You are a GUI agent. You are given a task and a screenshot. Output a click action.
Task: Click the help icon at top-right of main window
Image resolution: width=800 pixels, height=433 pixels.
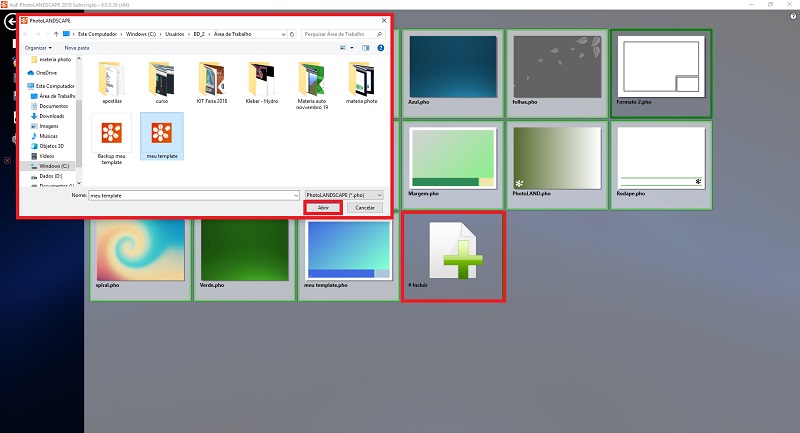793,16
